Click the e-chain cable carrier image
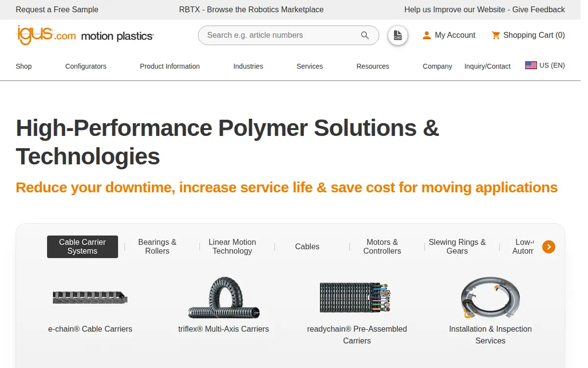Screen dimensions: 588x368 (x=90, y=297)
